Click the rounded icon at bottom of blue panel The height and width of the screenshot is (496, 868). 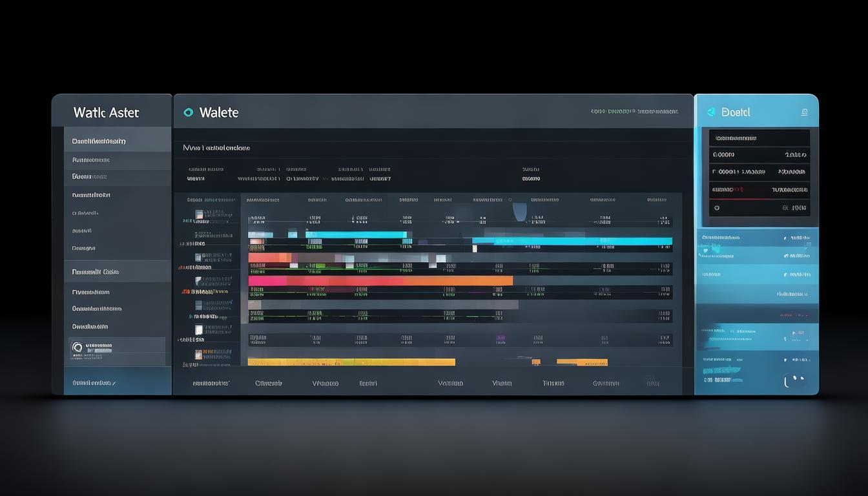click(x=794, y=380)
